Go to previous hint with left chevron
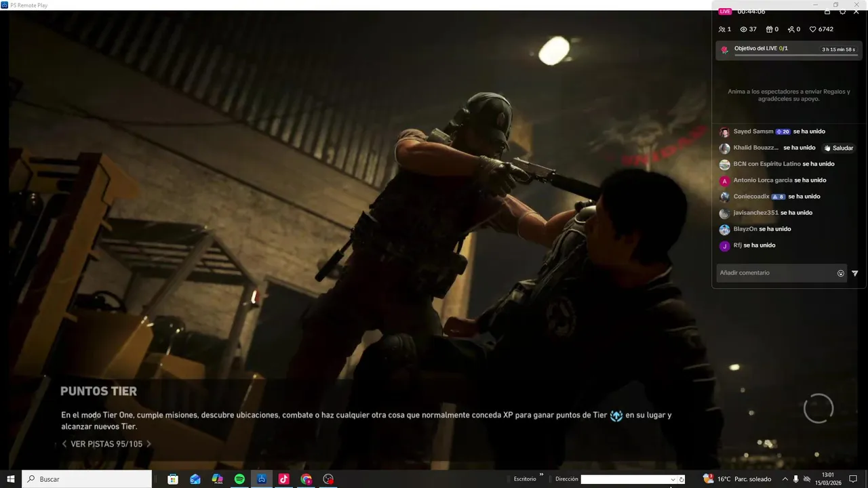868x488 pixels. [x=64, y=444]
